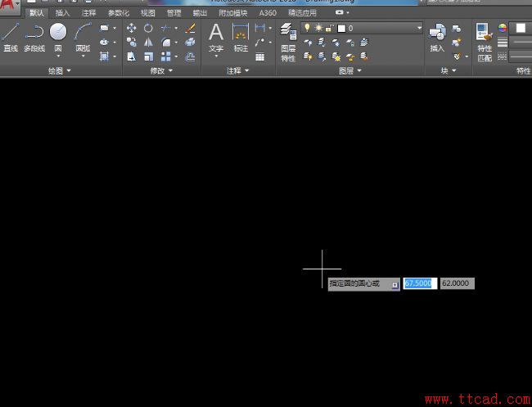Expand the 绘图 (Draw) panel
Screen dimensions: 532x407
coord(60,70)
